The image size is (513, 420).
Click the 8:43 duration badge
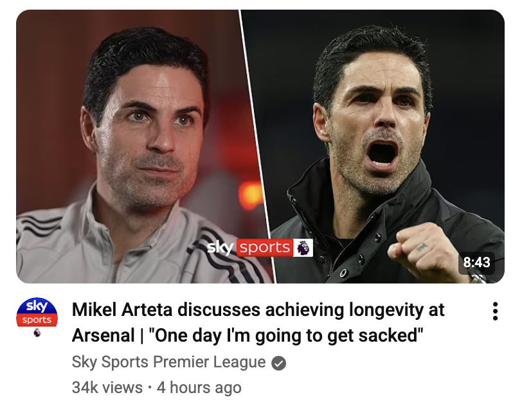tap(476, 262)
